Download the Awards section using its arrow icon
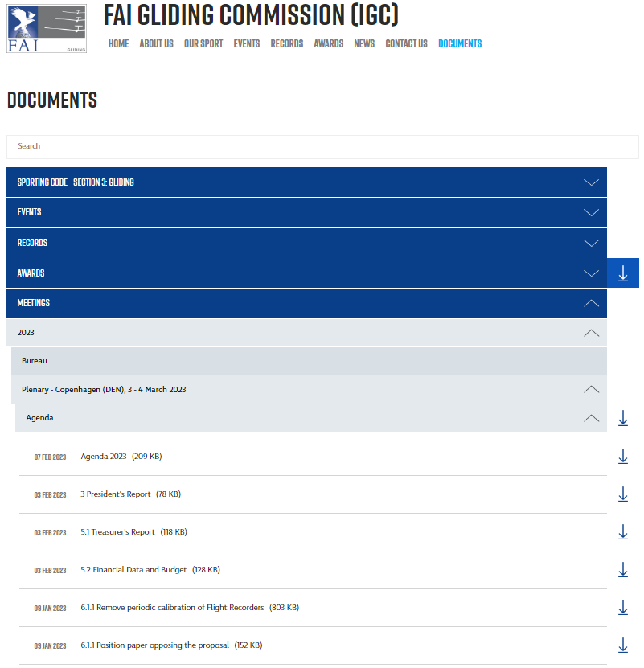The height and width of the screenshot is (668, 644). point(622,273)
